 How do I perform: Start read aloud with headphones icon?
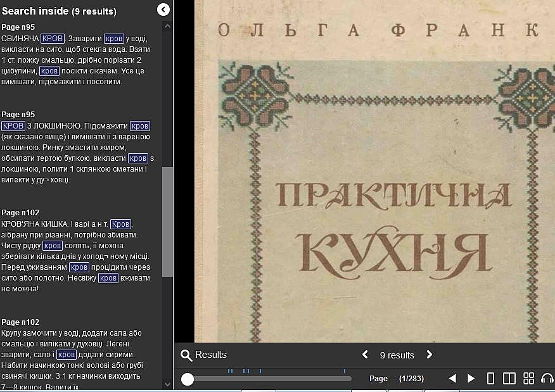tap(547, 379)
